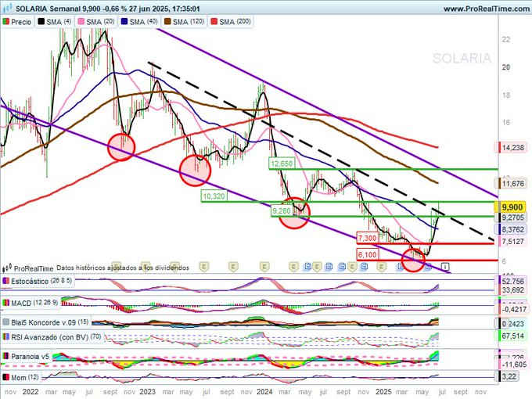Image resolution: width=532 pixels, height=399 pixels.
Task: Click the blue document marker above nov 2024
Action: tap(365, 267)
